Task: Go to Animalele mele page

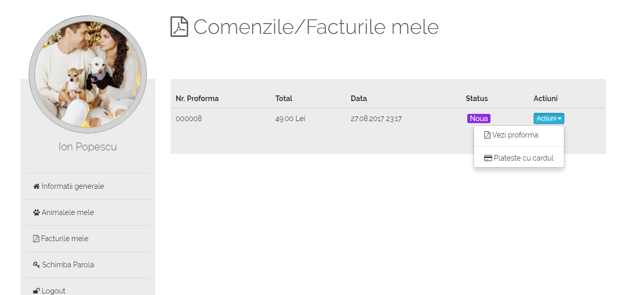Action: pyautogui.click(x=68, y=212)
